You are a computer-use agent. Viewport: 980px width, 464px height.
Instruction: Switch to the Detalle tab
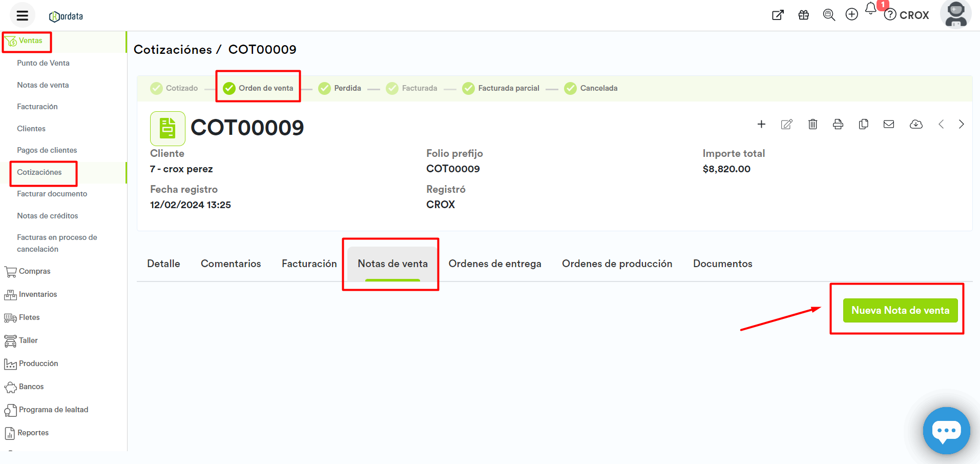click(x=163, y=264)
